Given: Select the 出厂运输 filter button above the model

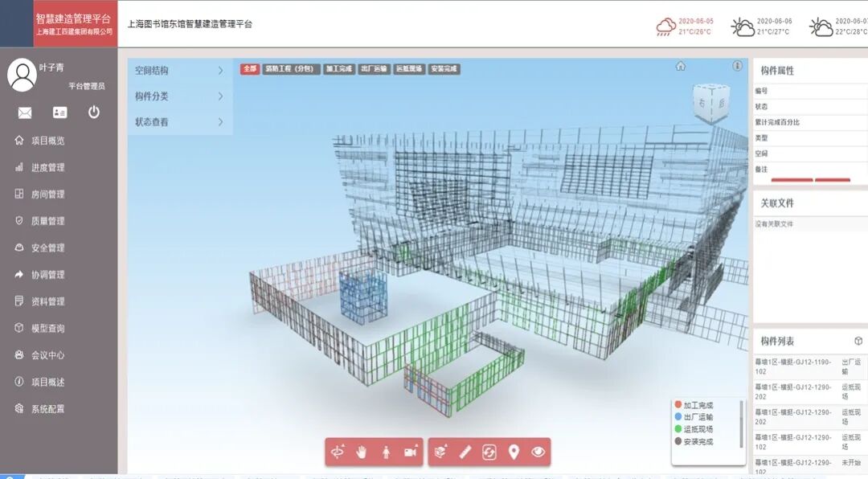Looking at the screenshot, I should pyautogui.click(x=375, y=68).
